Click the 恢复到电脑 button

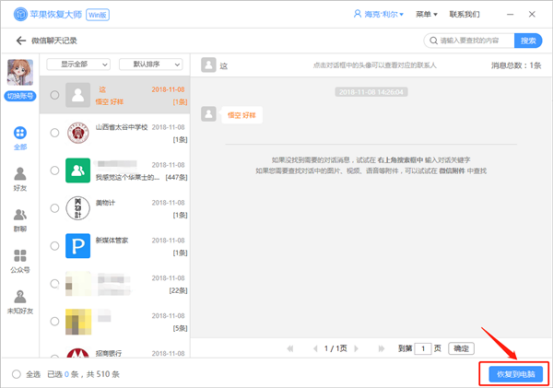(516, 374)
